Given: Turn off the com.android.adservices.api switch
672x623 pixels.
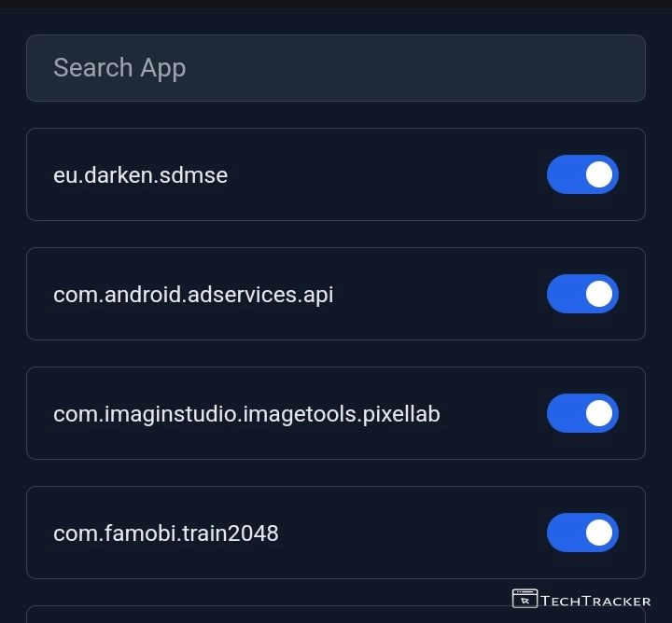Looking at the screenshot, I should [582, 294].
